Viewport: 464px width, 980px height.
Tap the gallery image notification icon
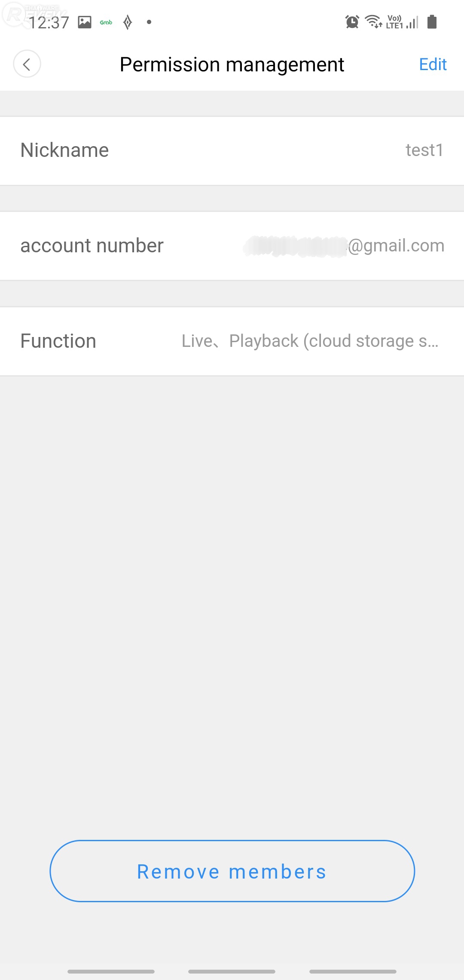85,22
